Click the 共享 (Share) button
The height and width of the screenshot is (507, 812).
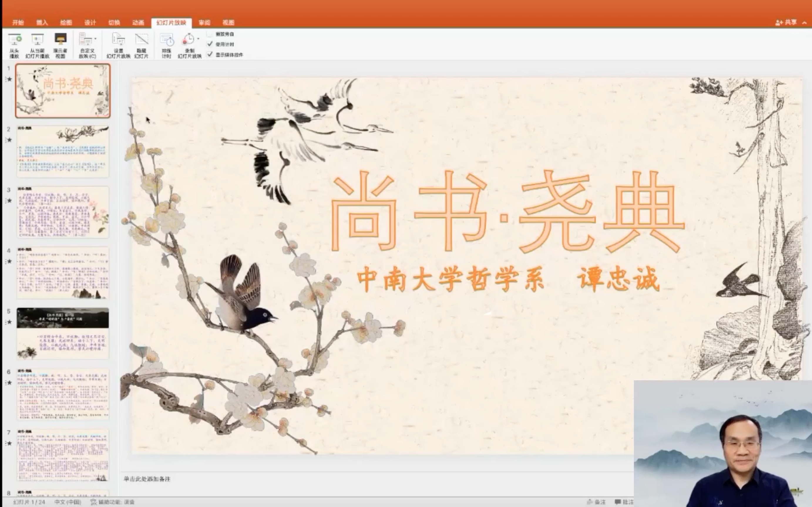786,23
